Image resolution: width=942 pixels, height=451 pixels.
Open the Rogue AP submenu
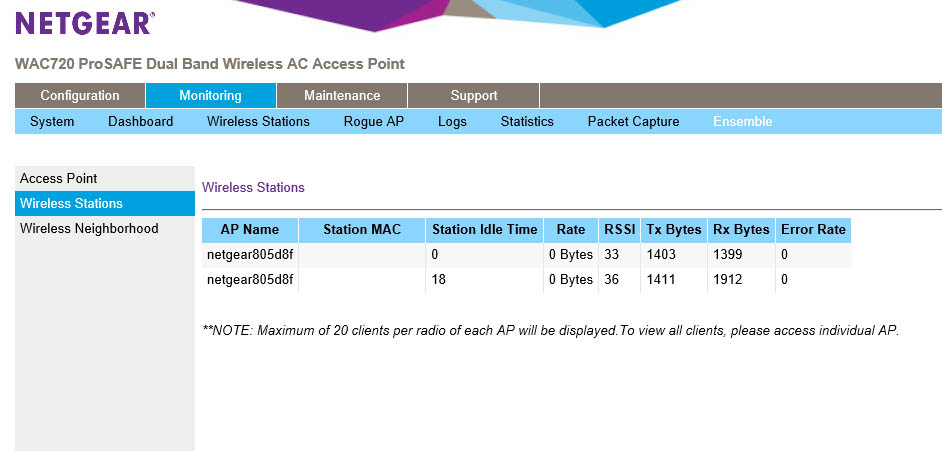point(374,121)
